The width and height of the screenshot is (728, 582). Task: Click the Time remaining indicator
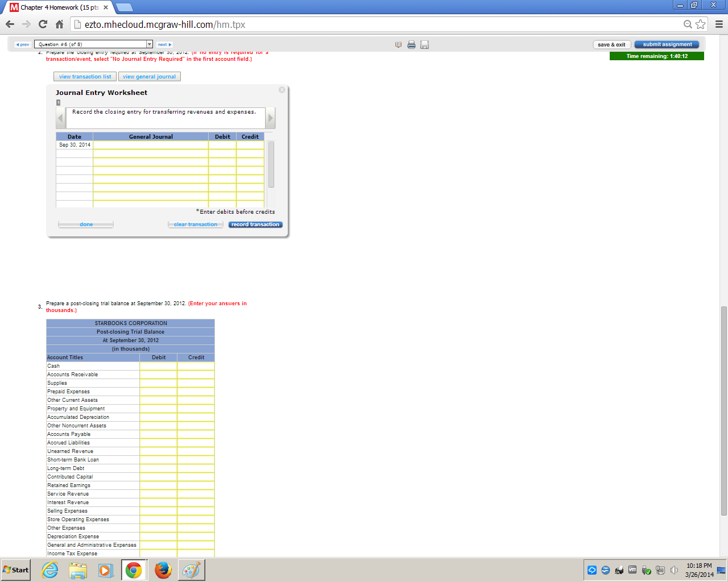tap(657, 56)
